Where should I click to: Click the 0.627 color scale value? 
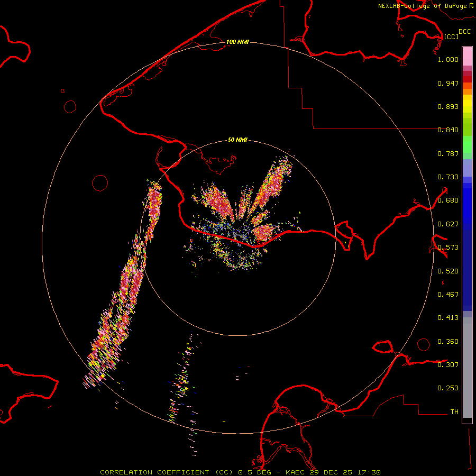click(448, 224)
